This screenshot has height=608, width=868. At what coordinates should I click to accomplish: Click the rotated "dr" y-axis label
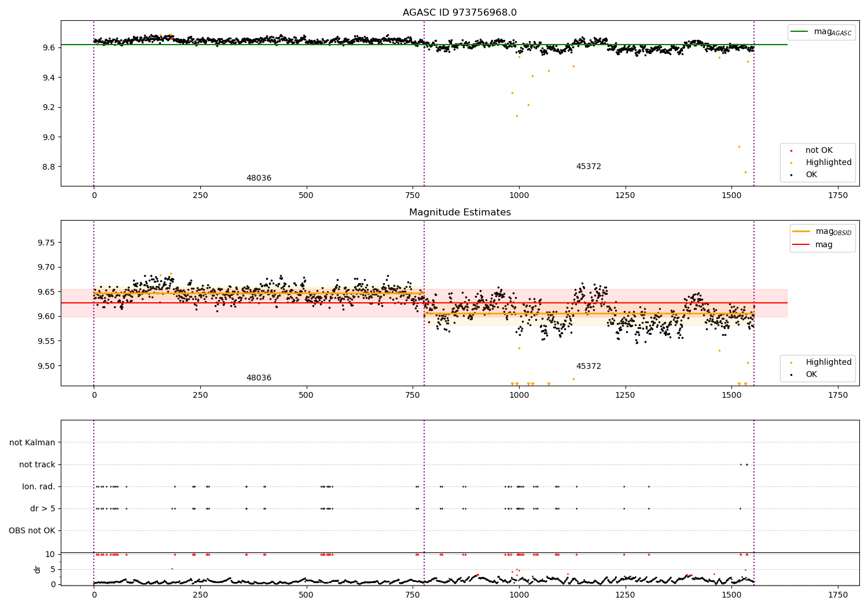(x=38, y=569)
